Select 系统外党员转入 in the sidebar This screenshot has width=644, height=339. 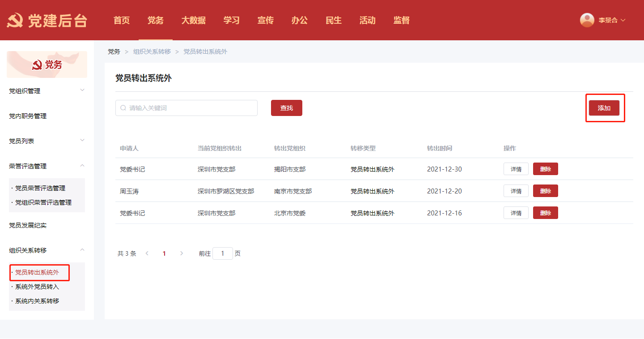[37, 287]
